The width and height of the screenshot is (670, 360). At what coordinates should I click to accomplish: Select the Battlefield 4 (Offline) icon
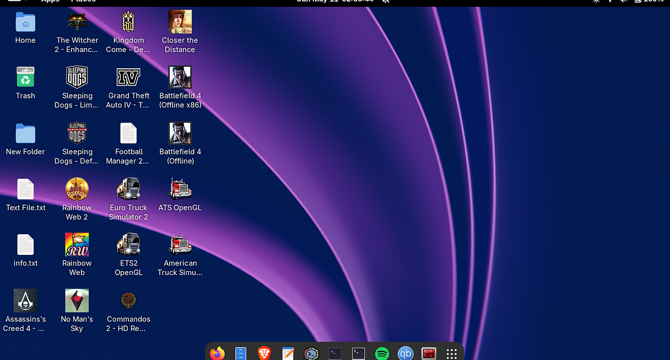point(180,133)
